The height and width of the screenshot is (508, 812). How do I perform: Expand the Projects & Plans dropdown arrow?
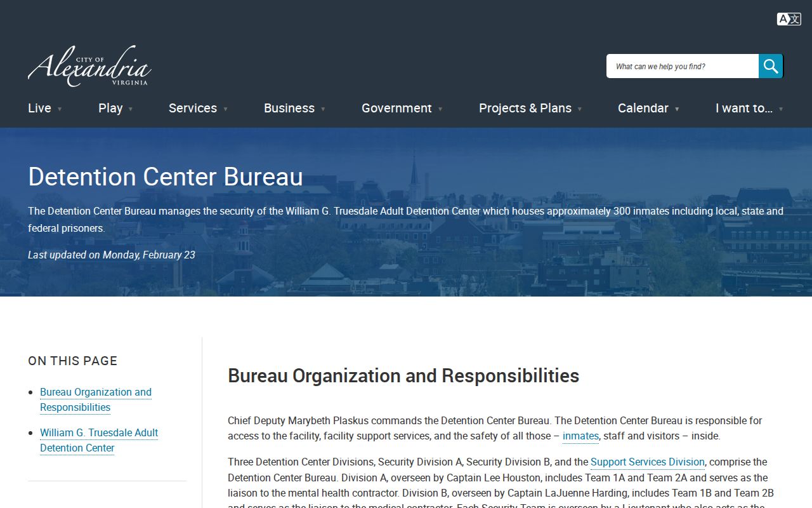point(580,109)
